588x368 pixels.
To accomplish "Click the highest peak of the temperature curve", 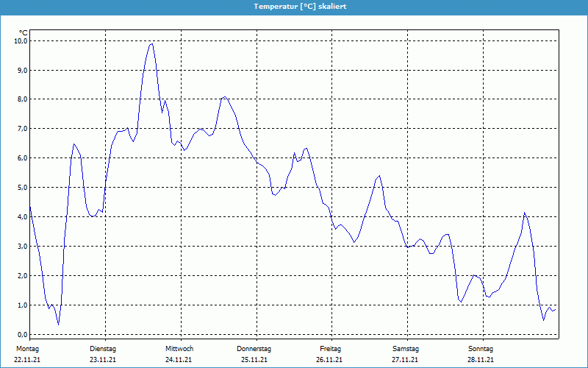I will pyautogui.click(x=151, y=43).
